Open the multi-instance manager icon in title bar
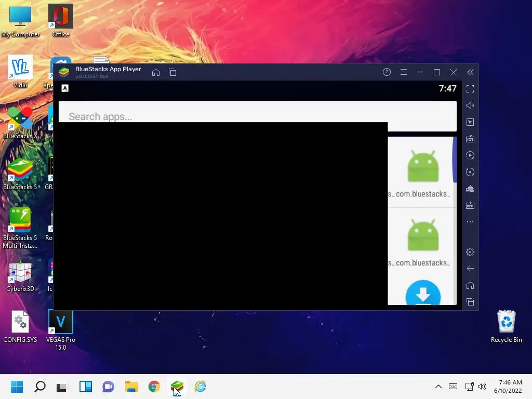 point(172,72)
